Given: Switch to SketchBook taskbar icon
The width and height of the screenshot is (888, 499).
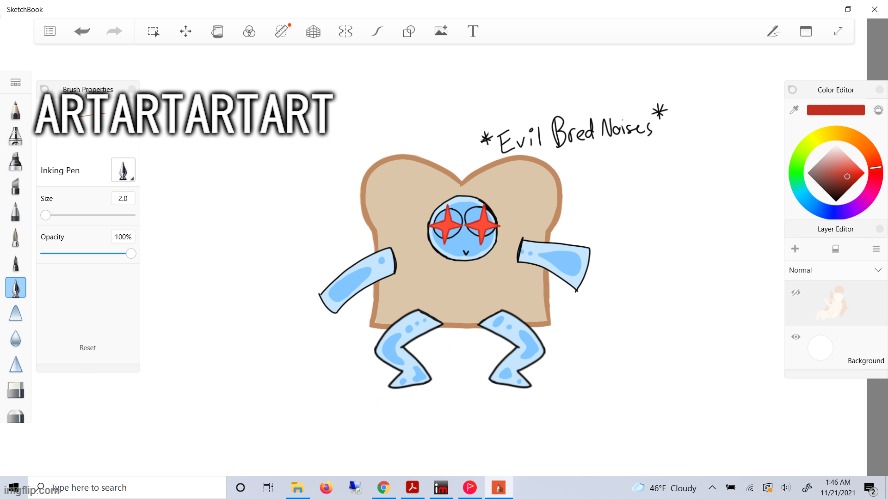Looking at the screenshot, I should click(498, 488).
